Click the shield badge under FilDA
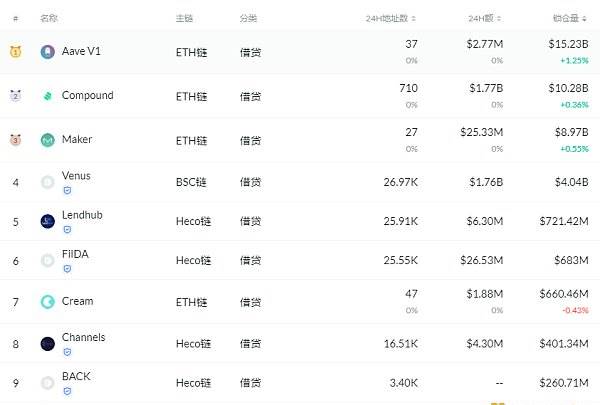 tap(67, 269)
